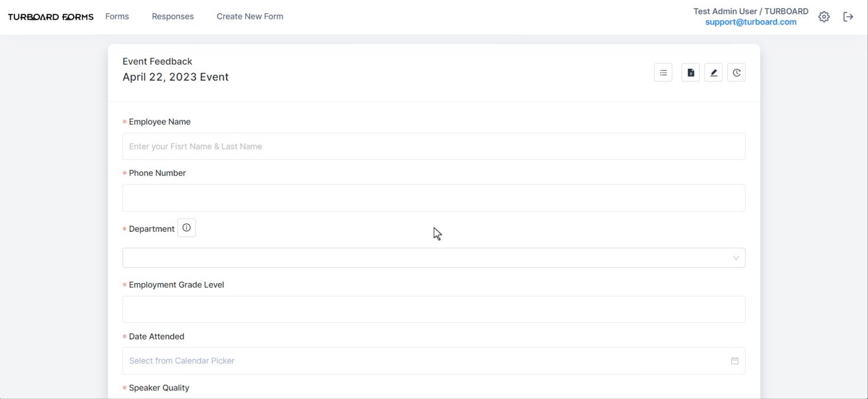Image resolution: width=868 pixels, height=399 pixels.
Task: Select the Employment Grade Level field
Action: pos(434,309)
